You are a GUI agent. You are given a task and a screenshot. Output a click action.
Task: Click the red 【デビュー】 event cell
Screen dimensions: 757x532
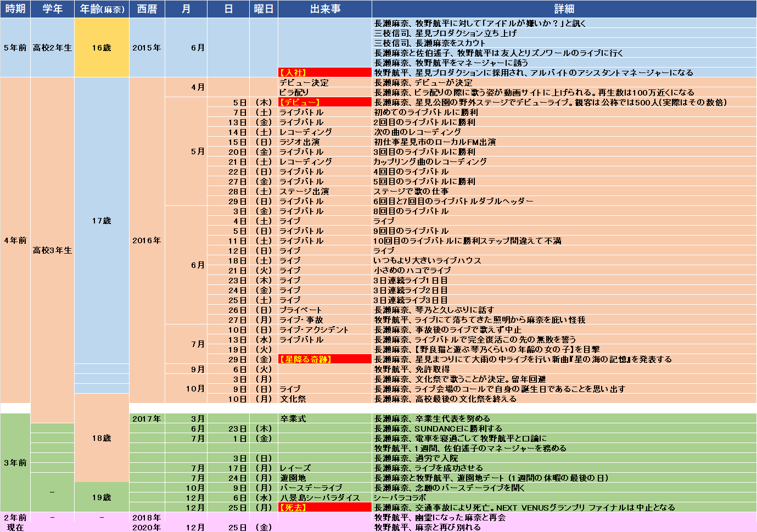click(325, 102)
